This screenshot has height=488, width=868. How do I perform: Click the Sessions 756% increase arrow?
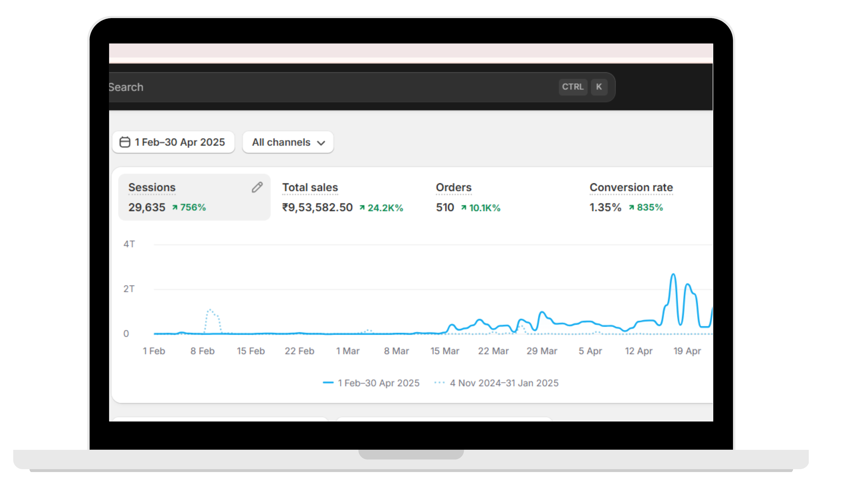coord(175,207)
